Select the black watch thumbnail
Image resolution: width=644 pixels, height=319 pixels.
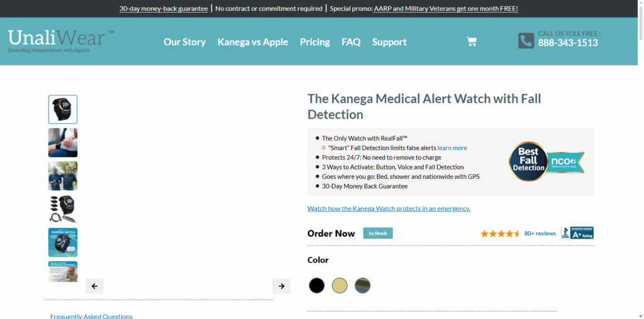tap(63, 109)
